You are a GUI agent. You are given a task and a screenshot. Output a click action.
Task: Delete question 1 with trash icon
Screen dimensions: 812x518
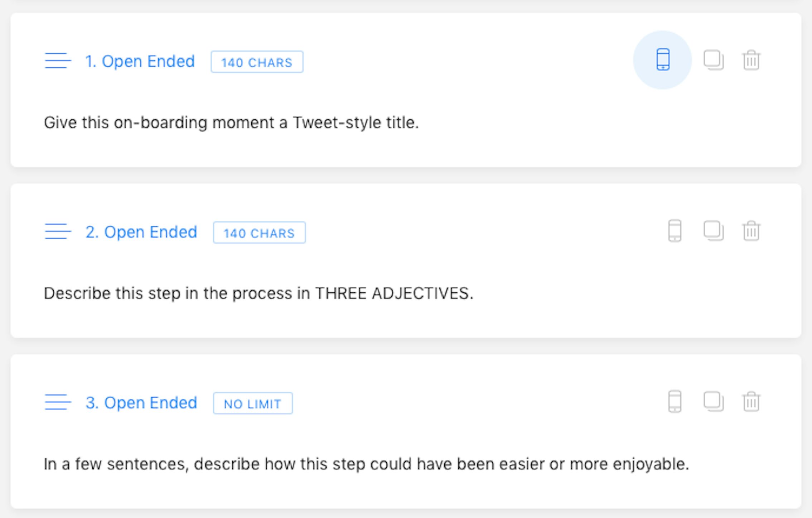pyautogui.click(x=751, y=60)
